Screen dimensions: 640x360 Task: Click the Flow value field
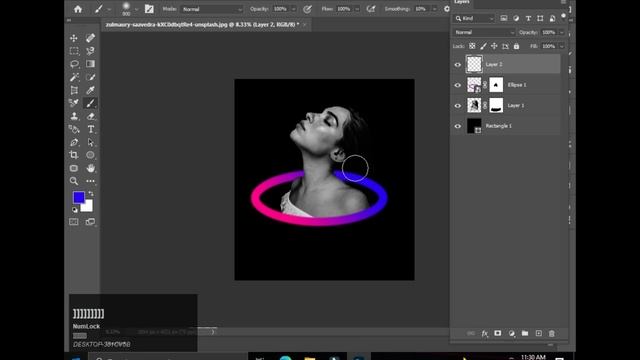344,9
